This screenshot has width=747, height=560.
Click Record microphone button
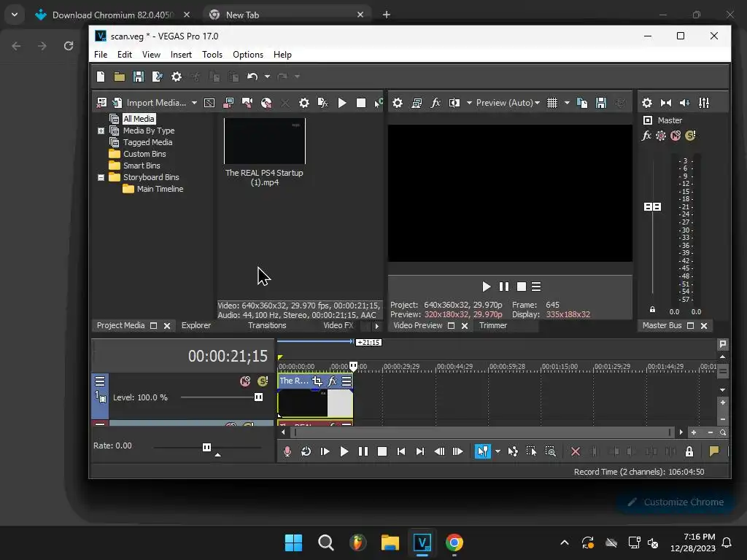point(287,451)
